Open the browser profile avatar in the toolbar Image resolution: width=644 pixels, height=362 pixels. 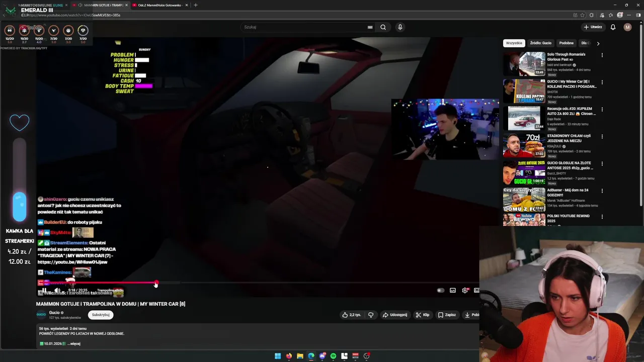tap(620, 15)
